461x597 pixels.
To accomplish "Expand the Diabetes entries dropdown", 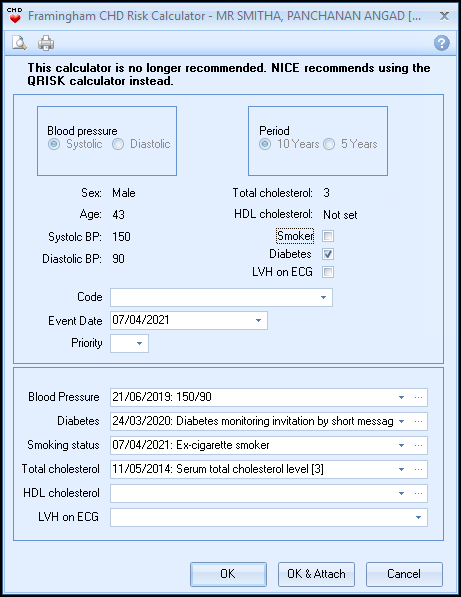I will [x=401, y=421].
